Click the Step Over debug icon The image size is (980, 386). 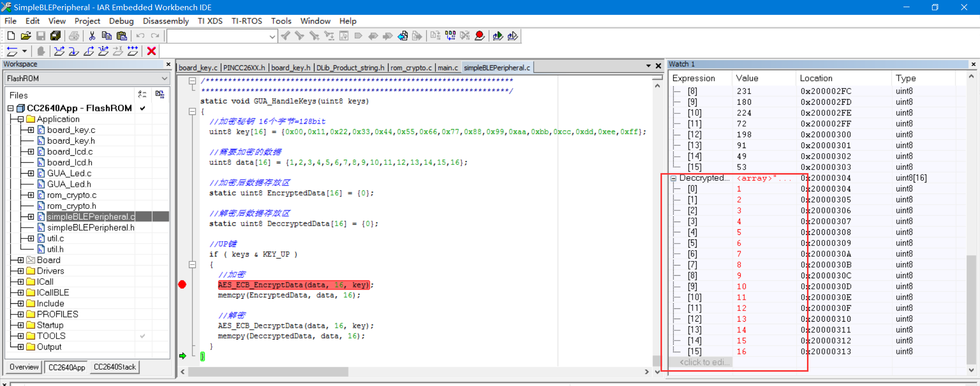(59, 51)
